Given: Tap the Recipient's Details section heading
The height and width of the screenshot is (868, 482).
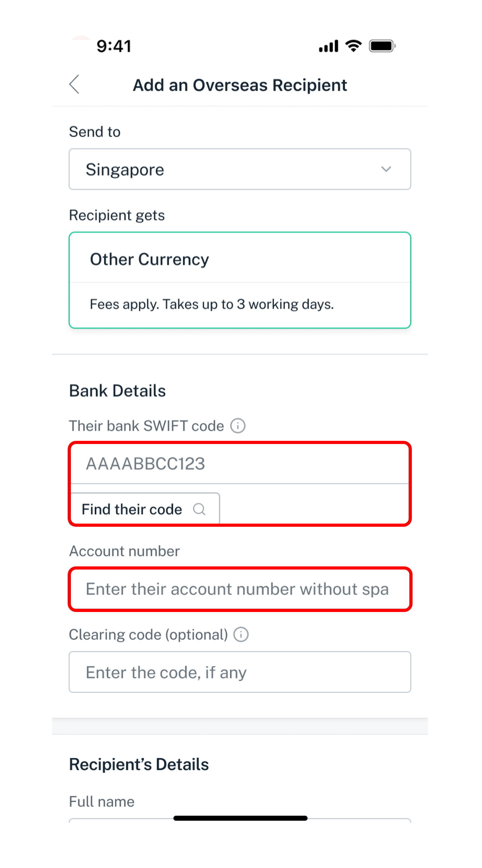Looking at the screenshot, I should (139, 765).
